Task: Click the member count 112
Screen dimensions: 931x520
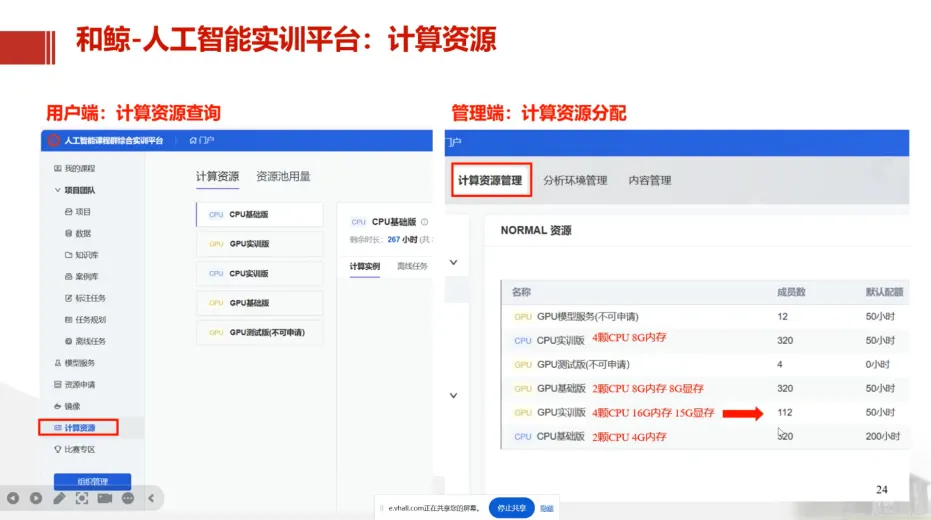Action: tap(785, 413)
